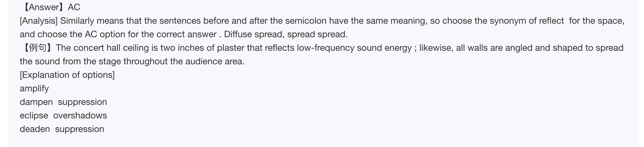Click the [Analysis] heading text
Viewport: 644px width, 147px height.
[x=39, y=21]
